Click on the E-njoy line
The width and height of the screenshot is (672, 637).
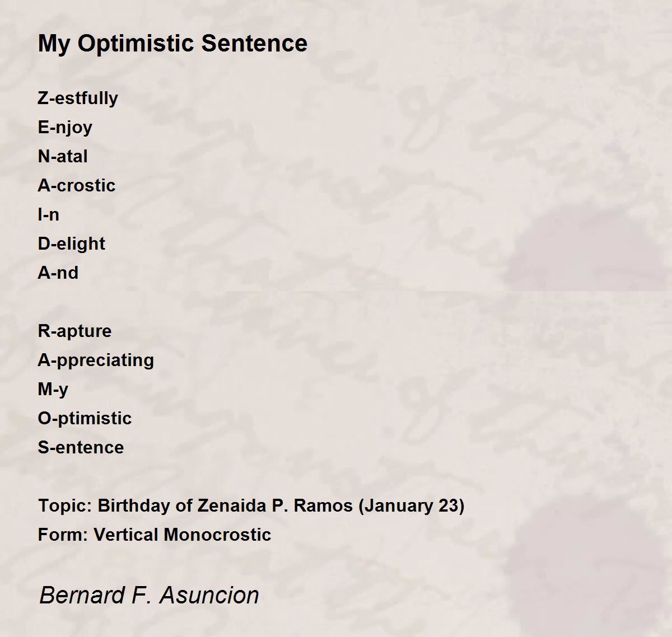click(x=65, y=128)
